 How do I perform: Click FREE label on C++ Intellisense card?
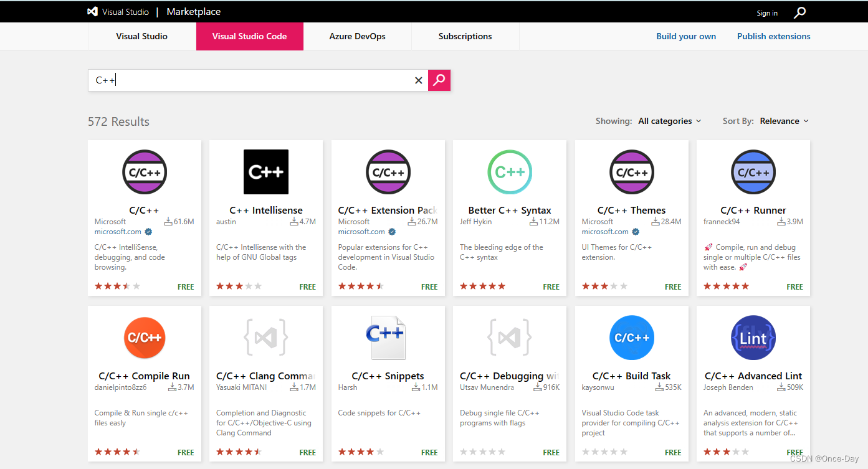pos(308,287)
